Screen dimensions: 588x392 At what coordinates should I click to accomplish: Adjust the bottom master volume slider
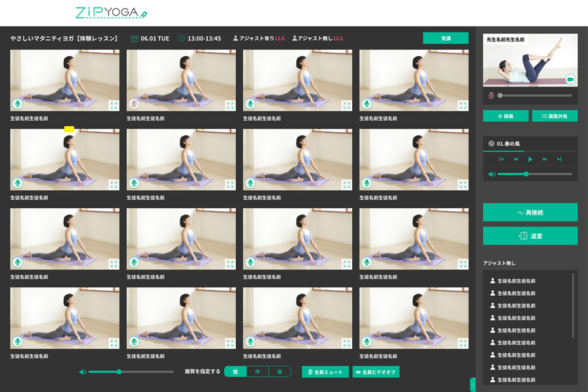click(119, 372)
